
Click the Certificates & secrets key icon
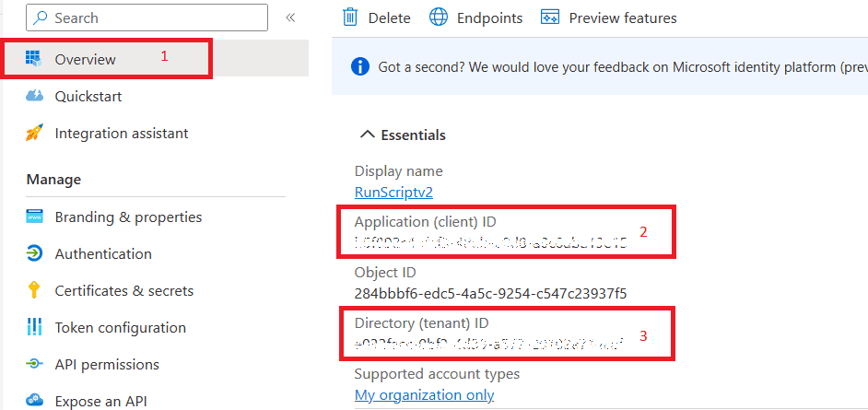34,290
